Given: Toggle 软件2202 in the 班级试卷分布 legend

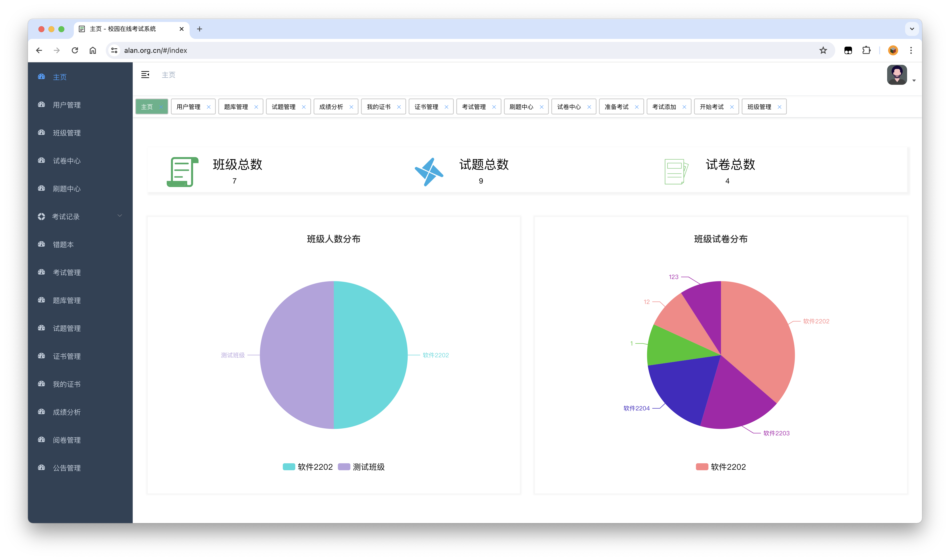Looking at the screenshot, I should point(721,467).
